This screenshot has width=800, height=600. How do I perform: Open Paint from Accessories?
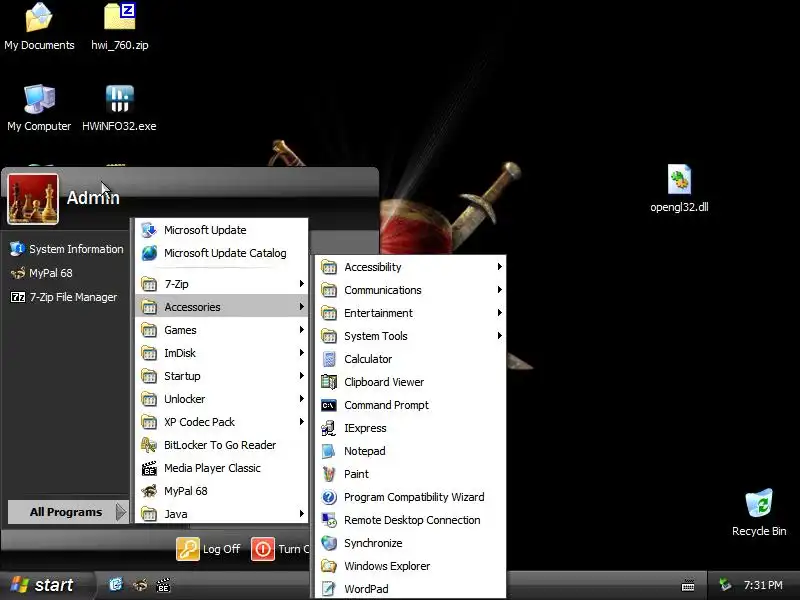(411, 474)
